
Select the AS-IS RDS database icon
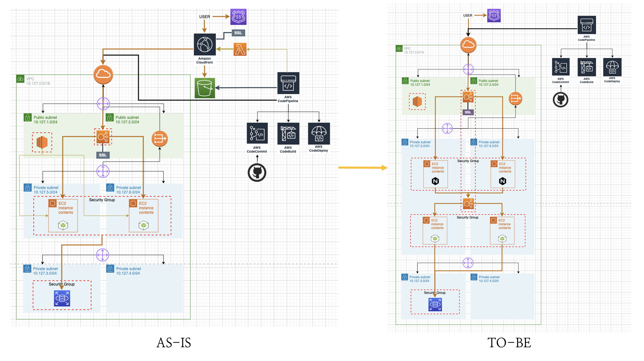click(62, 298)
